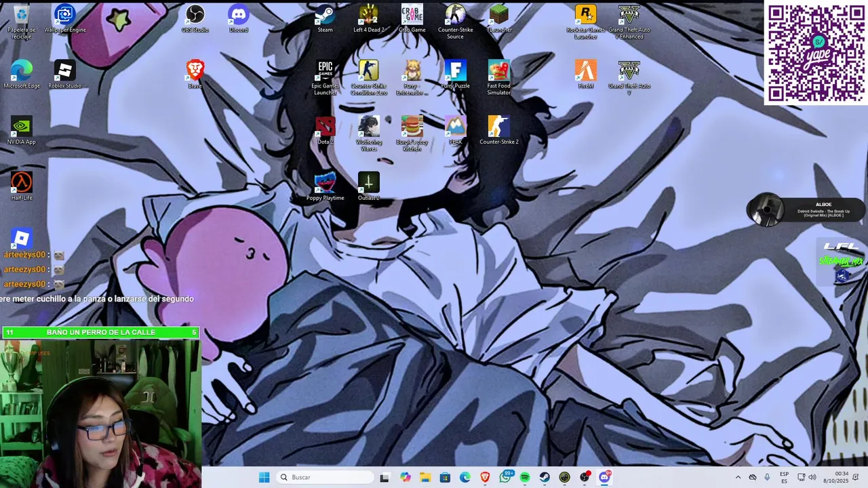868x488 pixels.
Task: Open the ESP ES language selector
Action: [784, 477]
